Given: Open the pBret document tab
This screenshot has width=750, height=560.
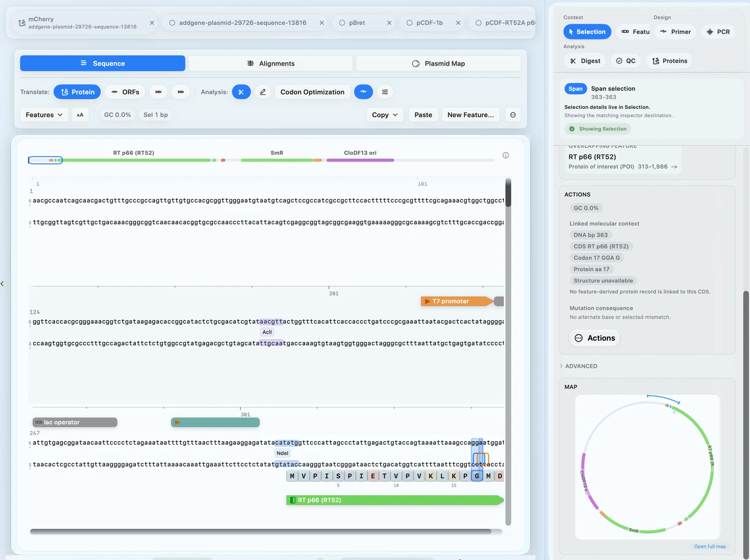Looking at the screenshot, I should [x=357, y=22].
